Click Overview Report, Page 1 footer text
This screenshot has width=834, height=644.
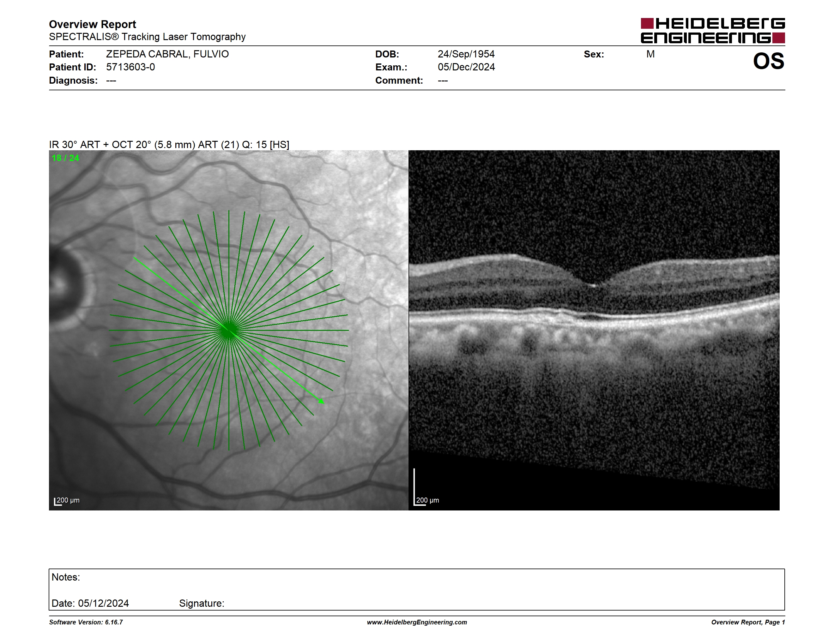coord(748,622)
